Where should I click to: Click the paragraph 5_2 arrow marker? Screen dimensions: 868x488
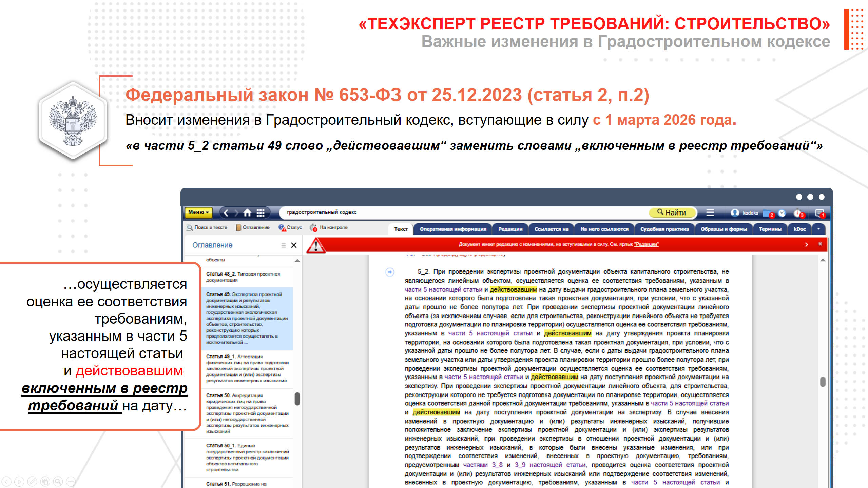[x=390, y=272]
